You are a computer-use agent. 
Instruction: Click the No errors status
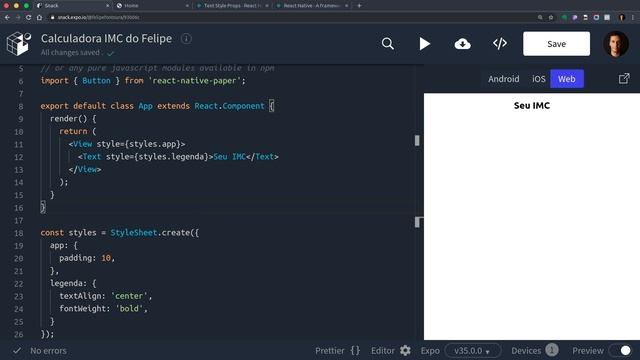pyautogui.click(x=48, y=351)
